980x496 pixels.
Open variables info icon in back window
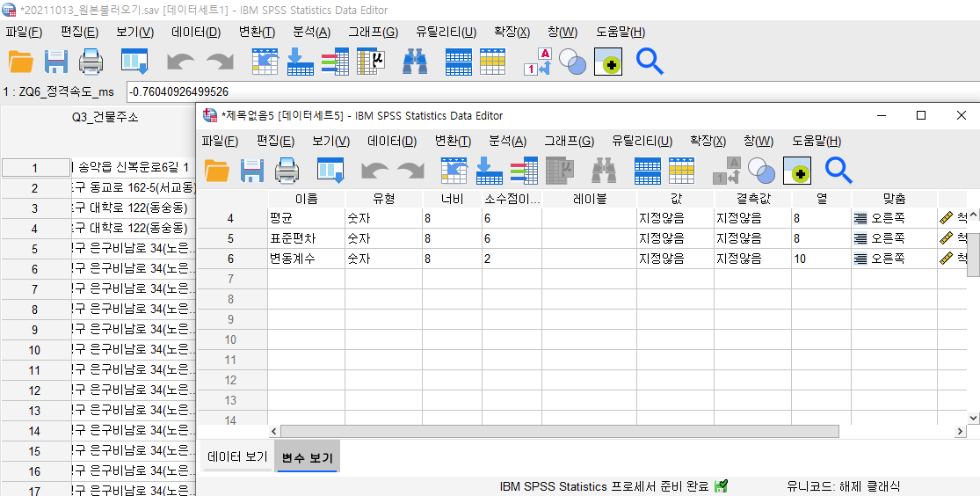tap(335, 62)
